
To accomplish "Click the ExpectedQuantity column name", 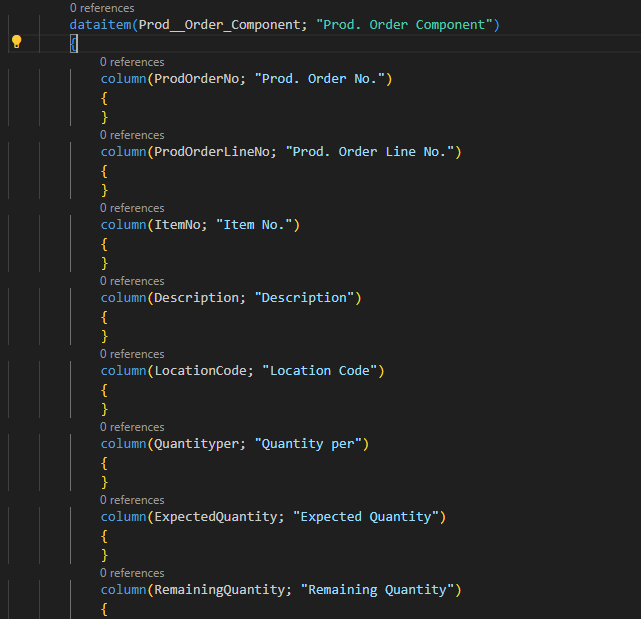I will (x=216, y=517).
